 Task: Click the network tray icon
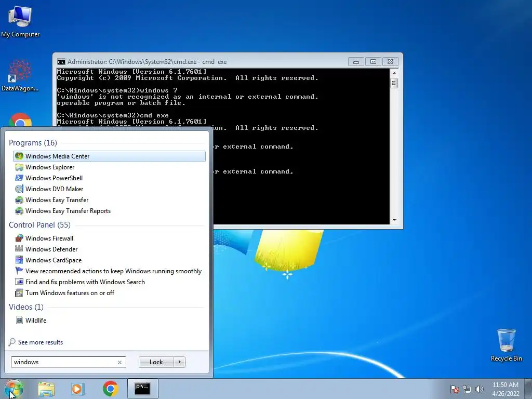coord(467,389)
